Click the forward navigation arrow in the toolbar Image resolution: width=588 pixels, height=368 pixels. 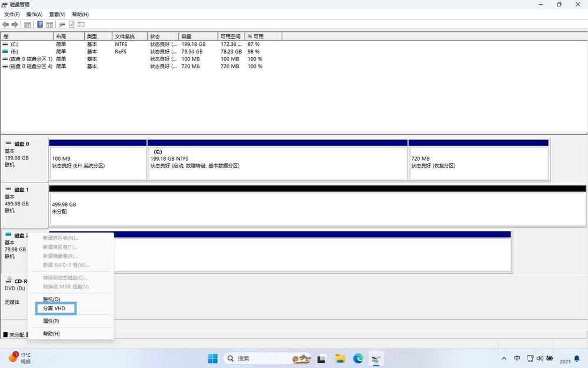coord(14,24)
